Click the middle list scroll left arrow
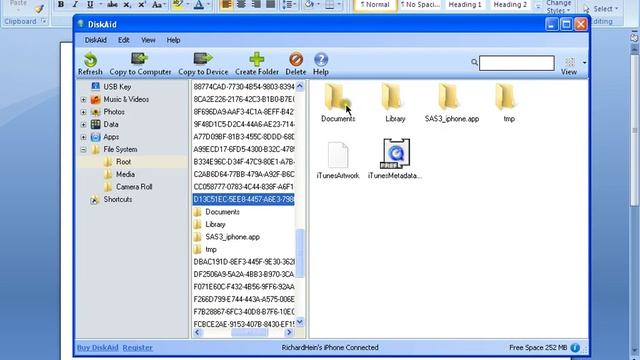The width and height of the screenshot is (640, 360). pyautogui.click(x=198, y=332)
